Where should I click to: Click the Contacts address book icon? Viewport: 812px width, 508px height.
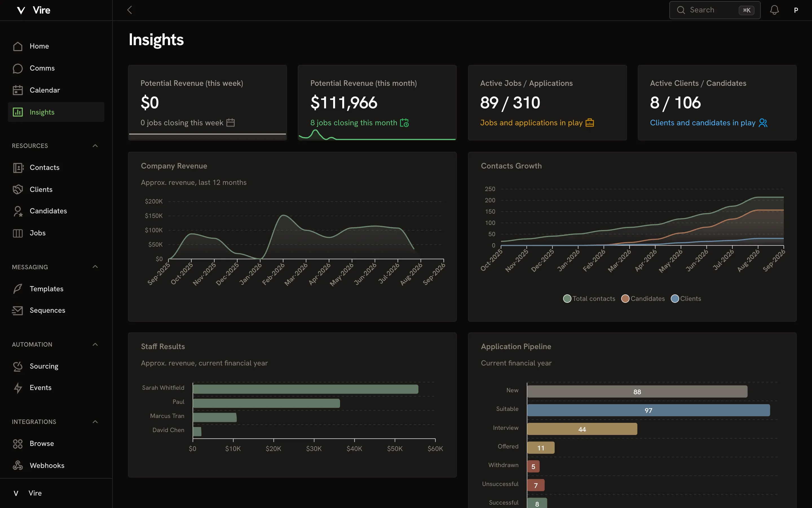18,168
